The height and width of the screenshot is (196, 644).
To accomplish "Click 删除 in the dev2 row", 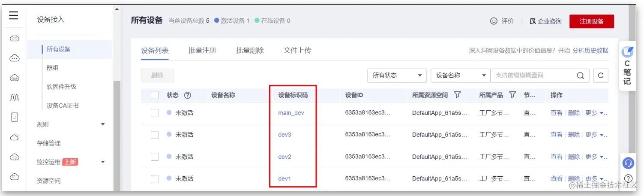I will click(574, 157).
